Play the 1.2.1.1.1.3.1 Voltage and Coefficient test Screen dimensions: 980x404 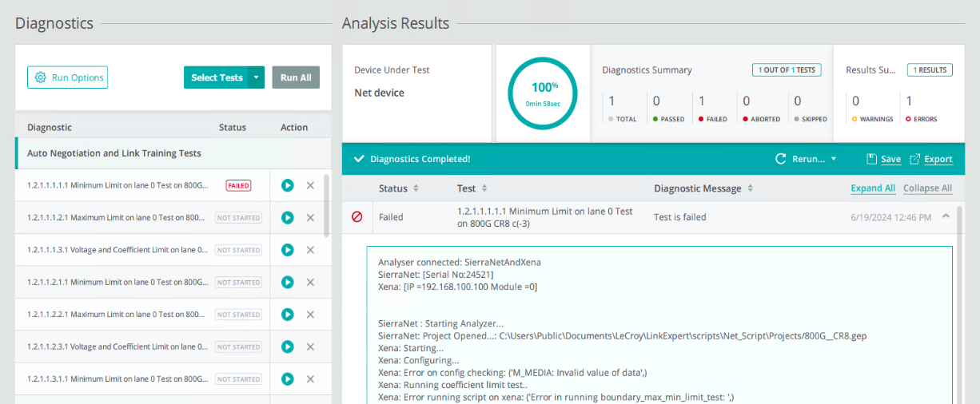pyautogui.click(x=288, y=250)
